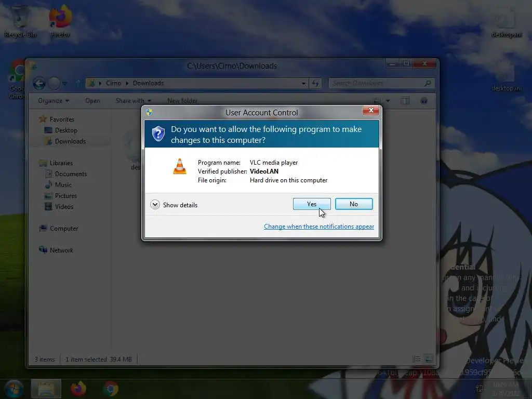Open Change when these notifications appear link
Viewport: 532px width, 399px height.
pos(318,227)
